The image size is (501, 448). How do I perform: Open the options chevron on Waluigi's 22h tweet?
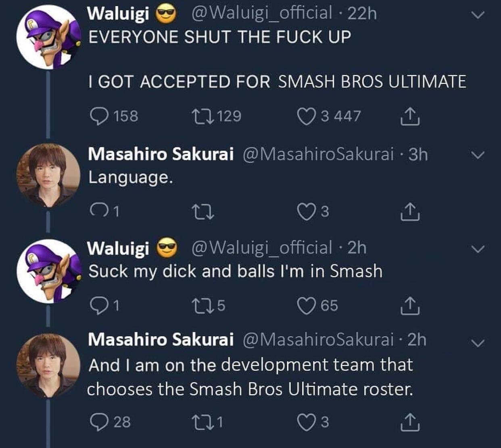(478, 15)
